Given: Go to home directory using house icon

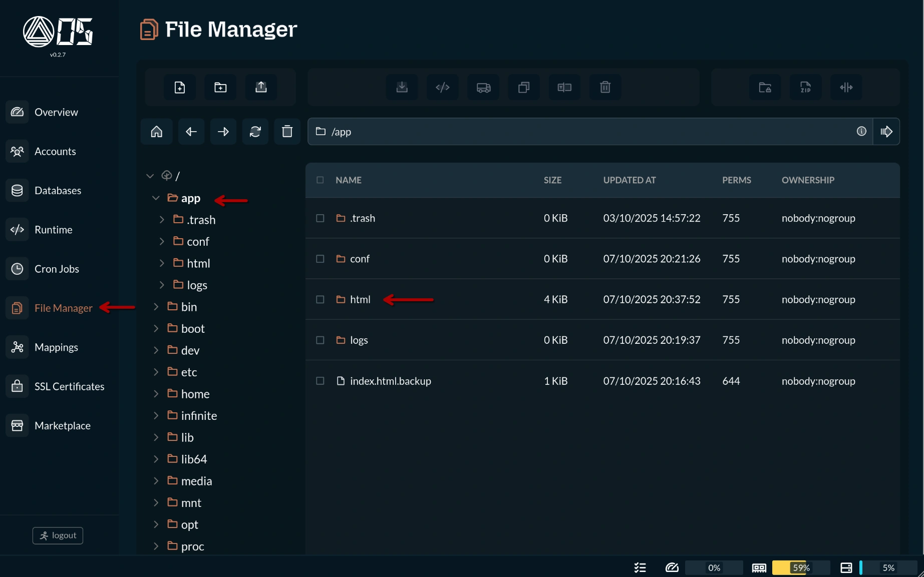Looking at the screenshot, I should click(157, 132).
